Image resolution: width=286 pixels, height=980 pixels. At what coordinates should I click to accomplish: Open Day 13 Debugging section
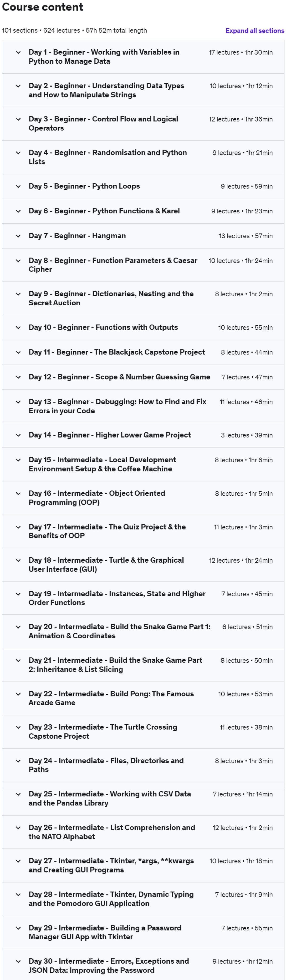click(118, 406)
